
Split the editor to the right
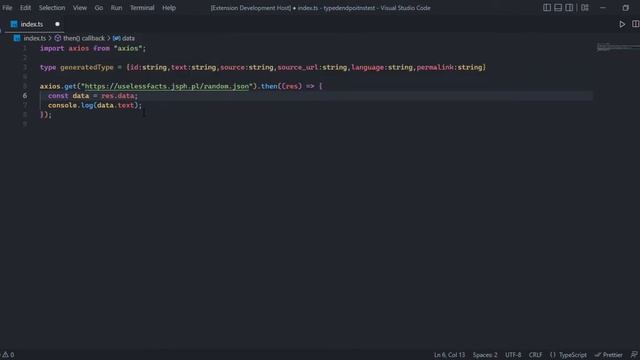pyautogui.click(x=636, y=24)
